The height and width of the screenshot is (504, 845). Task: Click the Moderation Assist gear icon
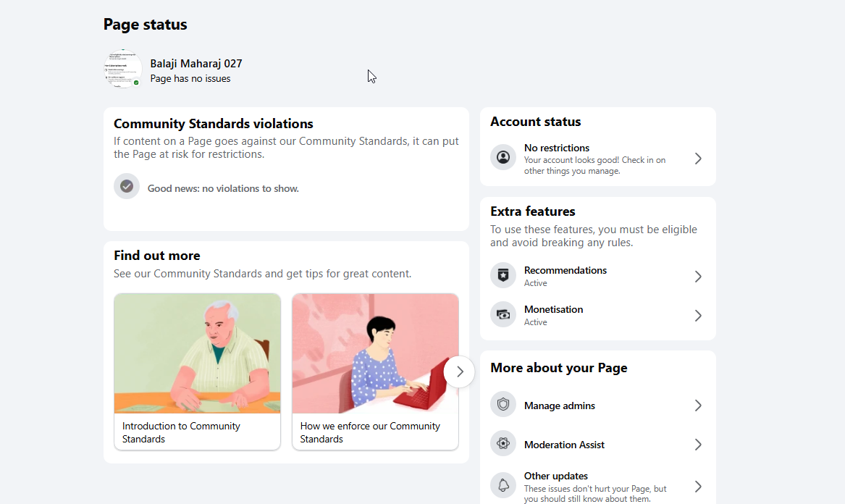click(503, 444)
